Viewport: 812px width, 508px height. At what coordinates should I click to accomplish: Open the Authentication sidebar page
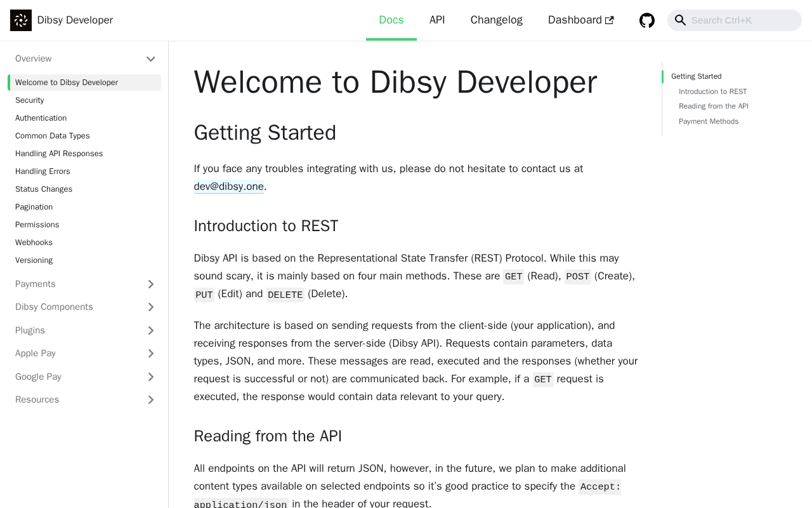click(x=84, y=118)
